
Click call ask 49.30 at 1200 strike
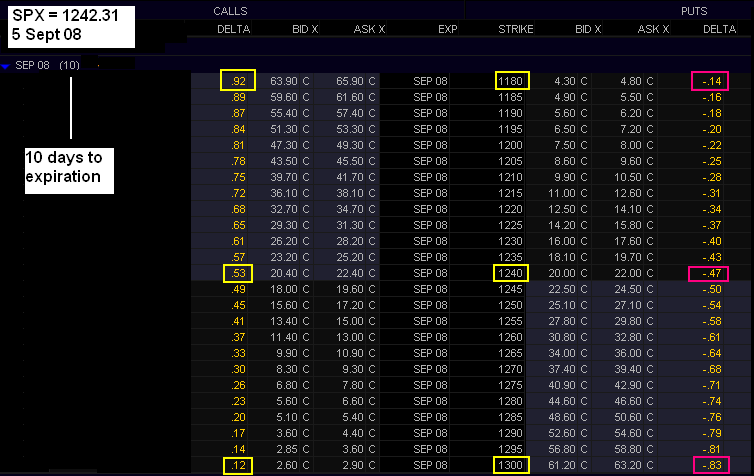(x=350, y=145)
